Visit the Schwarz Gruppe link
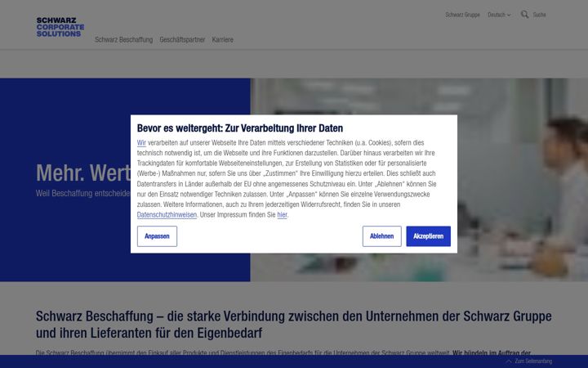The image size is (588, 368). [462, 15]
